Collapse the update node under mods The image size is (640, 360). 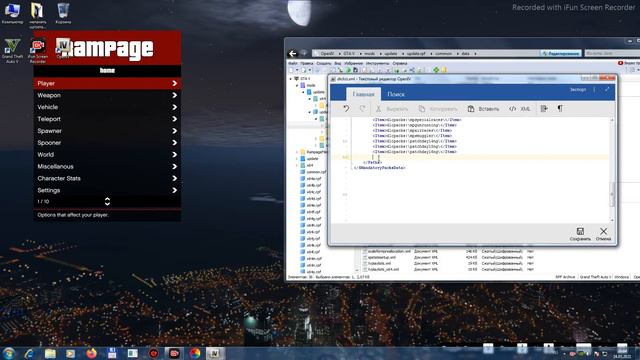(x=303, y=92)
